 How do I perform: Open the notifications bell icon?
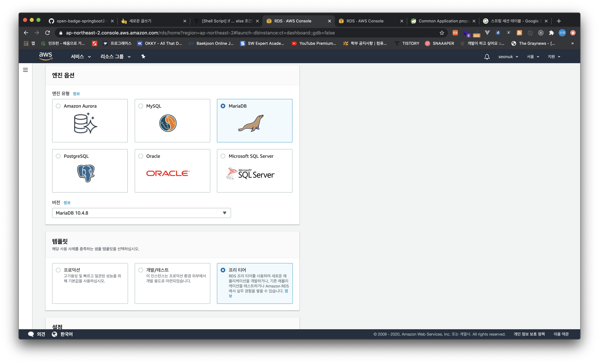(487, 57)
